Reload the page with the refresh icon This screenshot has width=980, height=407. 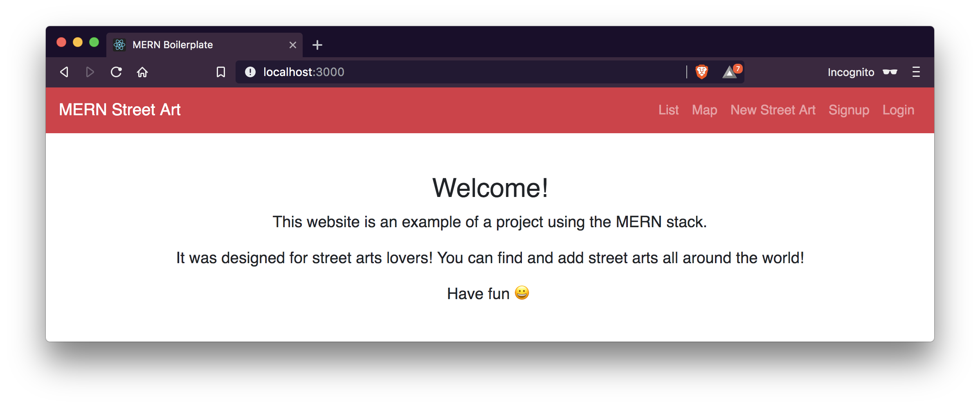116,72
